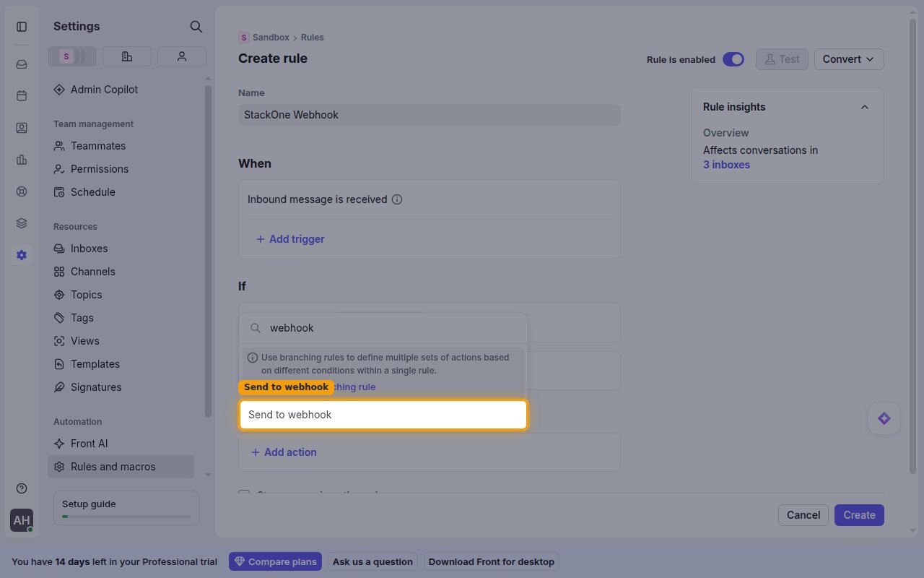Click the sidebar scrollbar
Screen dimensions: 924x578
click(x=209, y=251)
